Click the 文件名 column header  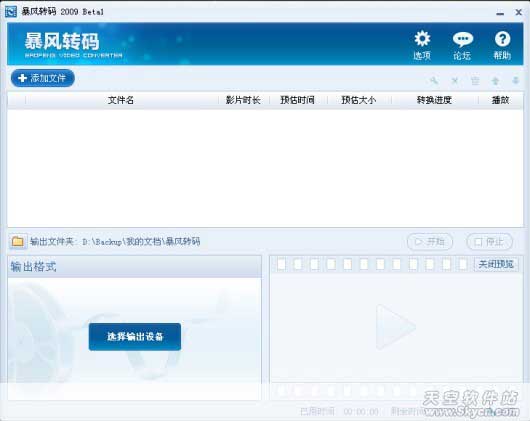[121, 100]
